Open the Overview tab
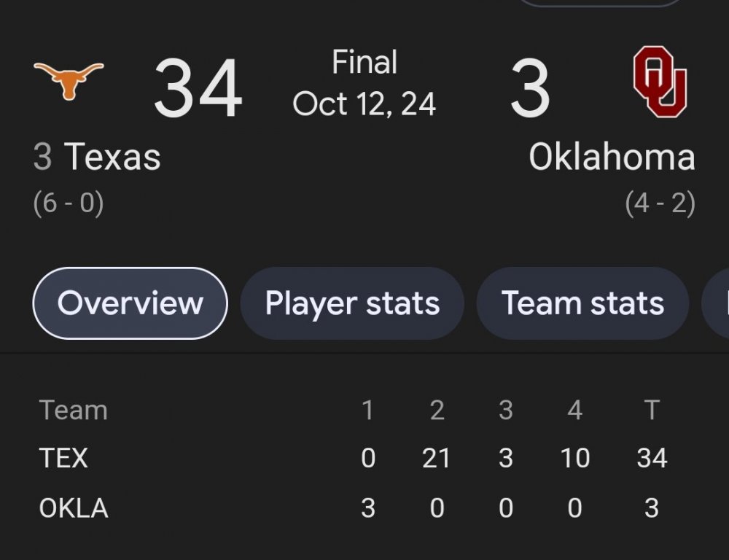Image resolution: width=729 pixels, height=560 pixels. [130, 303]
